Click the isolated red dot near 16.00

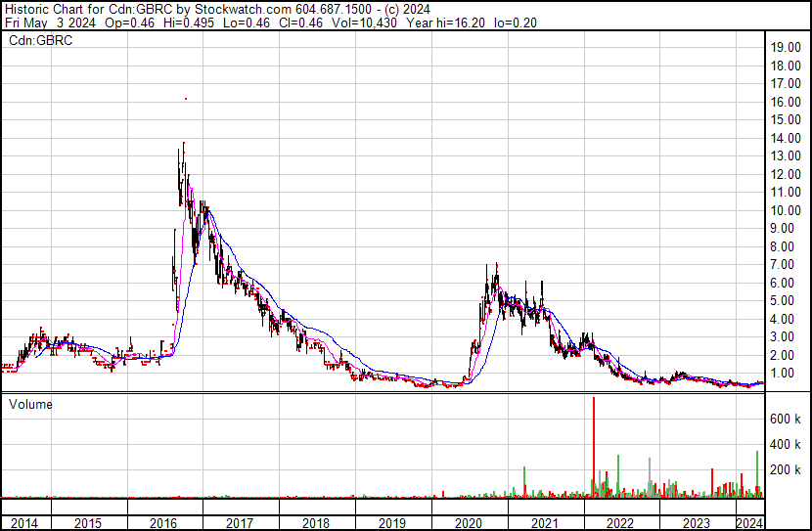[x=186, y=99]
